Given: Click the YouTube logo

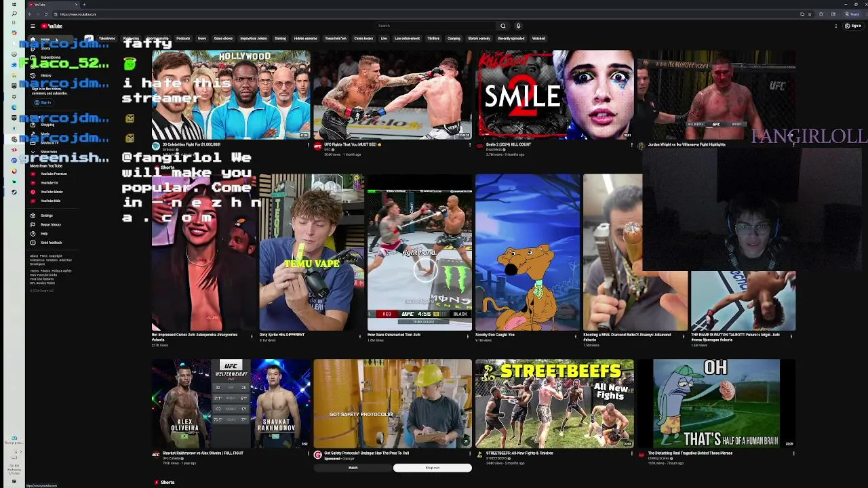Looking at the screenshot, I should click(52, 26).
